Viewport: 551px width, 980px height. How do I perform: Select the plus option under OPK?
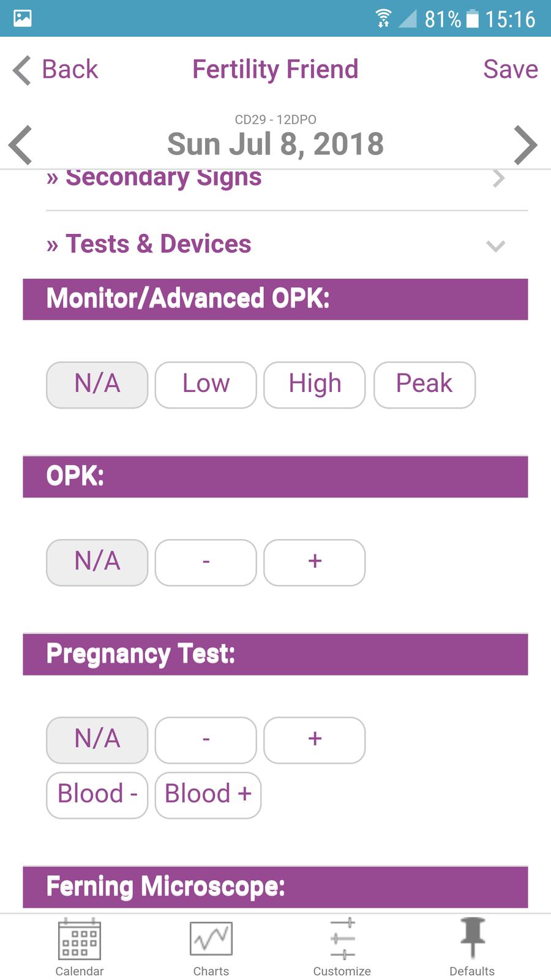pos(315,562)
